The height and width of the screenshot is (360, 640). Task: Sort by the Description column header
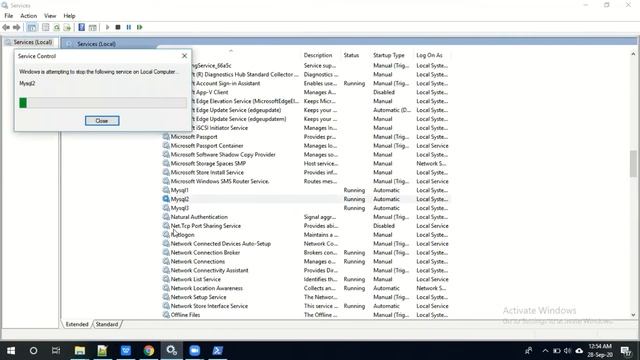point(318,55)
